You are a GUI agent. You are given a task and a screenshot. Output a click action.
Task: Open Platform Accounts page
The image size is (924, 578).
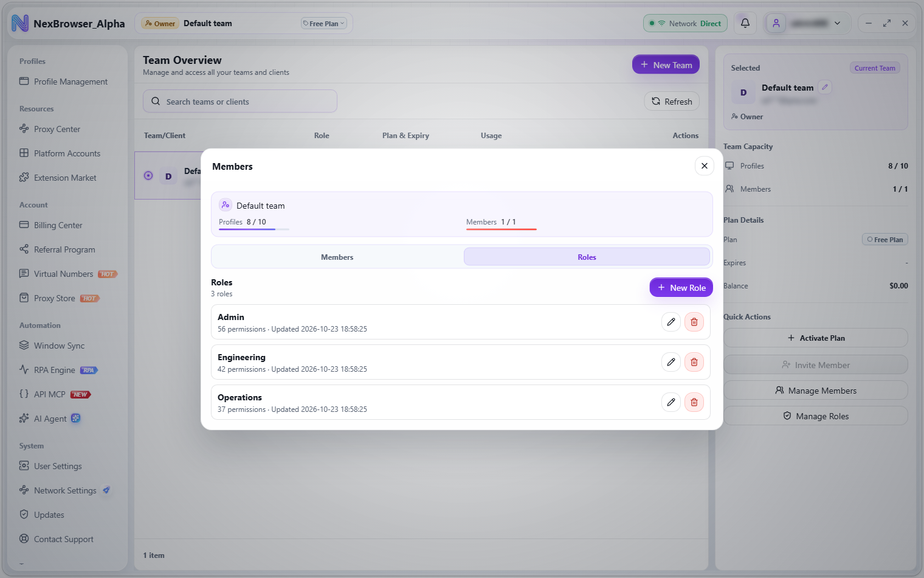coord(60,153)
